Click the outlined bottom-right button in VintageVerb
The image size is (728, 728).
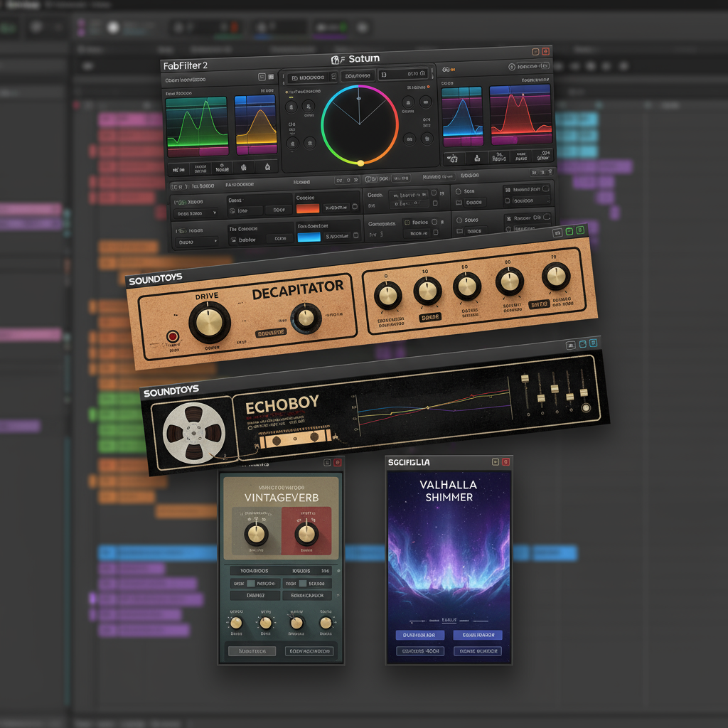[x=310, y=651]
